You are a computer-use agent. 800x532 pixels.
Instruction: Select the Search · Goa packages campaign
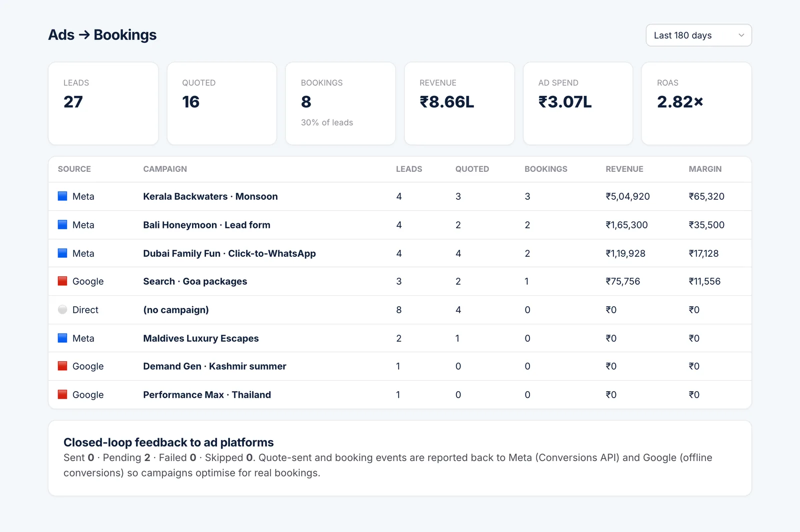point(195,281)
